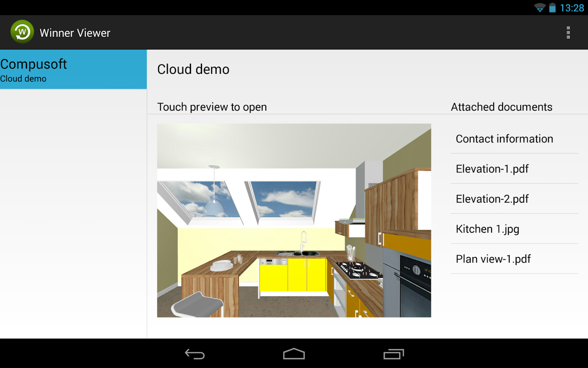Tap the battery status icon
588x368 pixels.
552,8
